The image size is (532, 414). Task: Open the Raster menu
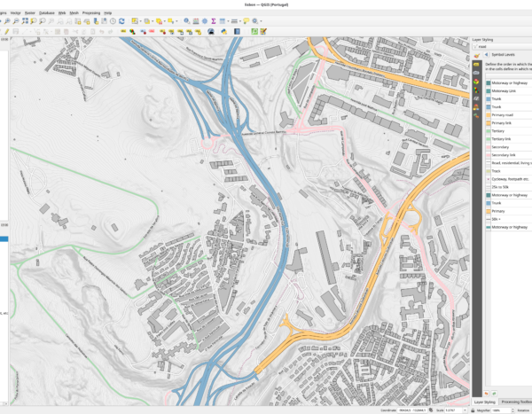point(30,13)
